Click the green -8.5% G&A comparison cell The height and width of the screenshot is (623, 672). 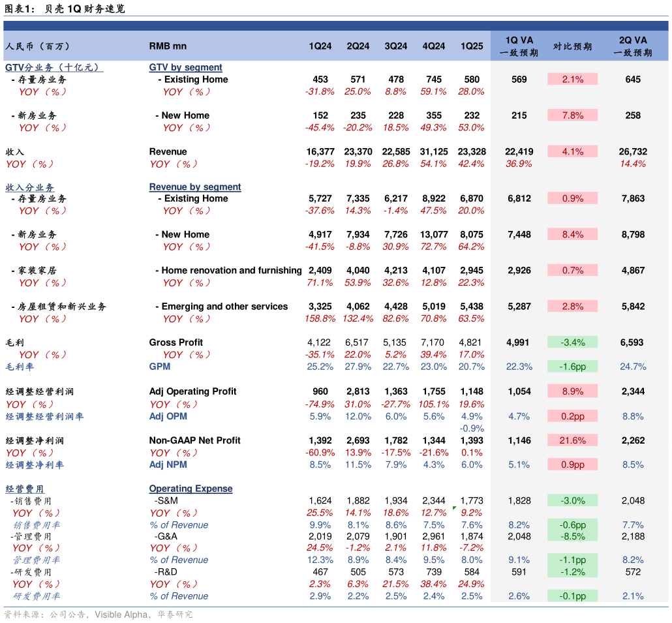tap(572, 536)
